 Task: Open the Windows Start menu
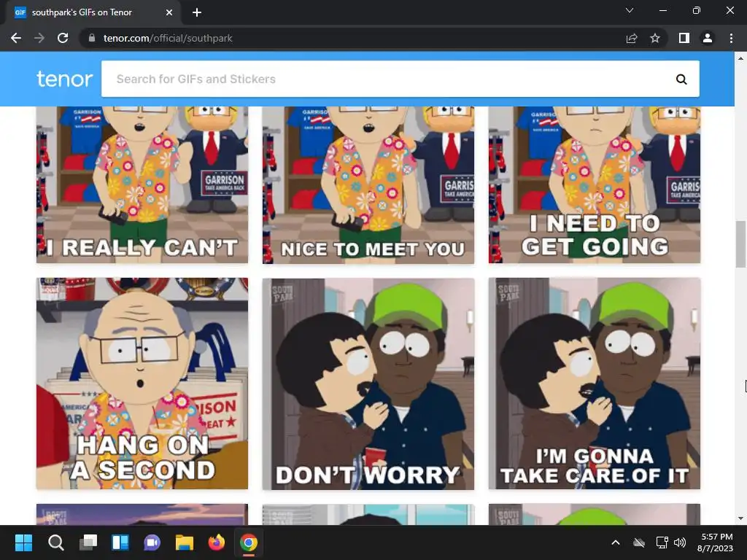tap(23, 542)
